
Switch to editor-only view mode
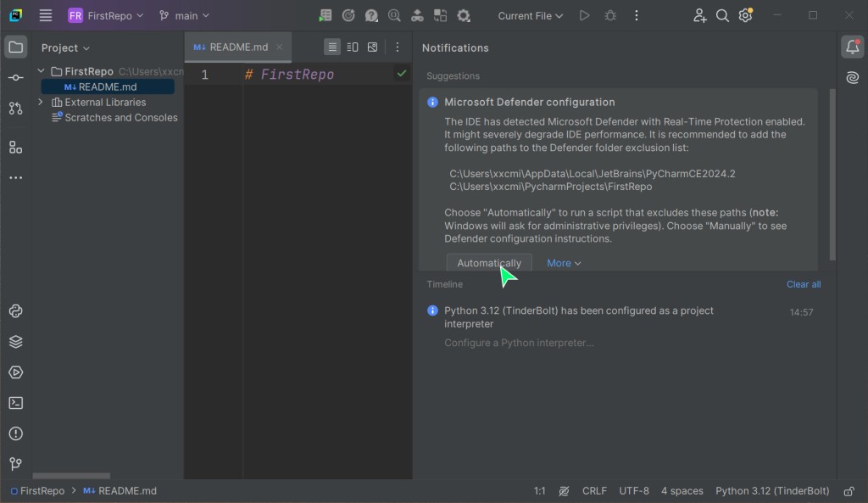pos(332,48)
